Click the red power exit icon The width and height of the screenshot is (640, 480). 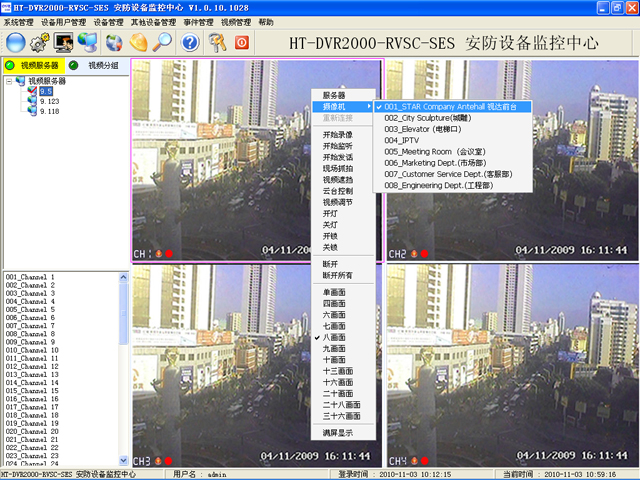[x=242, y=42]
